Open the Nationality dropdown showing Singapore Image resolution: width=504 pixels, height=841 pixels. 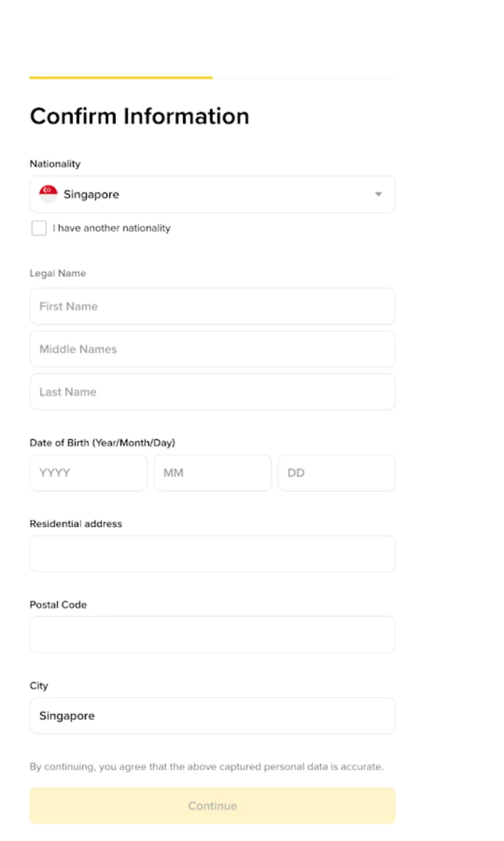coord(212,194)
